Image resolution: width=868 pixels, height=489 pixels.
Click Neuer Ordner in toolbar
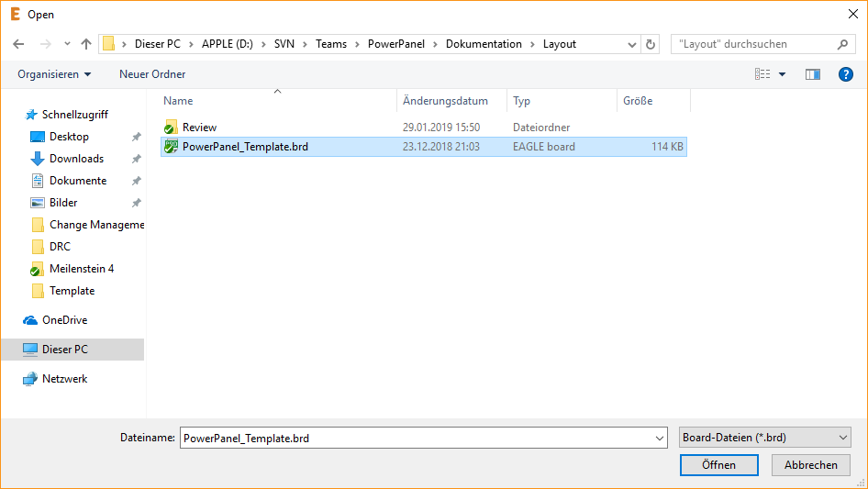152,74
